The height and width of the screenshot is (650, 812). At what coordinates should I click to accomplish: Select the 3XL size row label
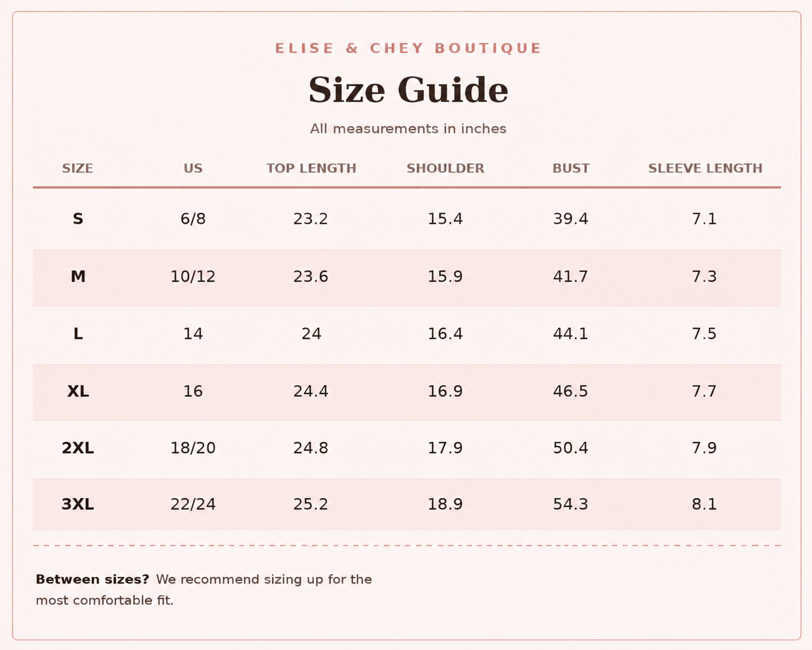pos(78,505)
